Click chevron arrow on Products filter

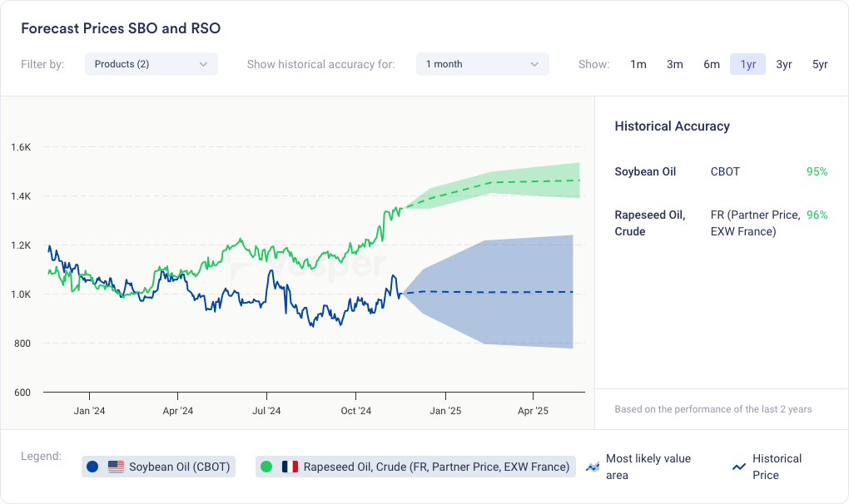203,64
